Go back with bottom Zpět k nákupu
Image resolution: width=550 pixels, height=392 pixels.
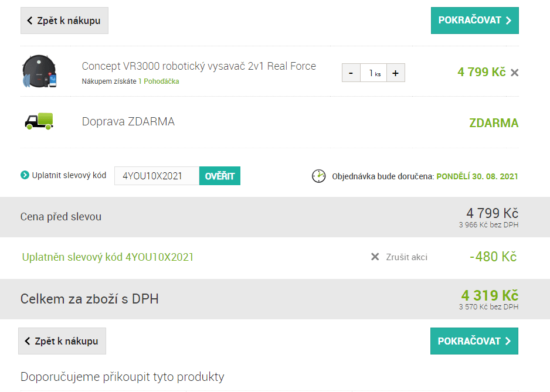pos(62,341)
